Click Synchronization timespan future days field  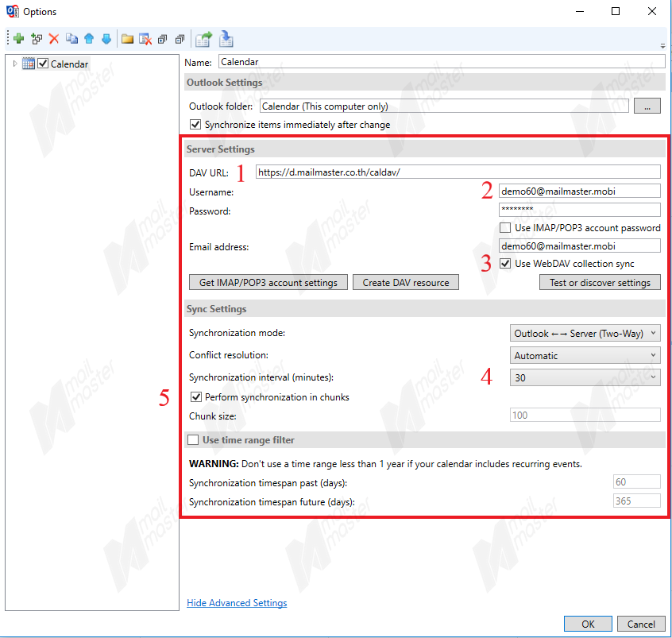point(637,501)
